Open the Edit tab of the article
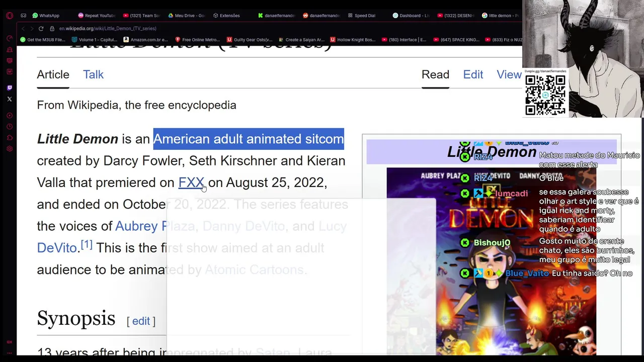 [x=473, y=74]
